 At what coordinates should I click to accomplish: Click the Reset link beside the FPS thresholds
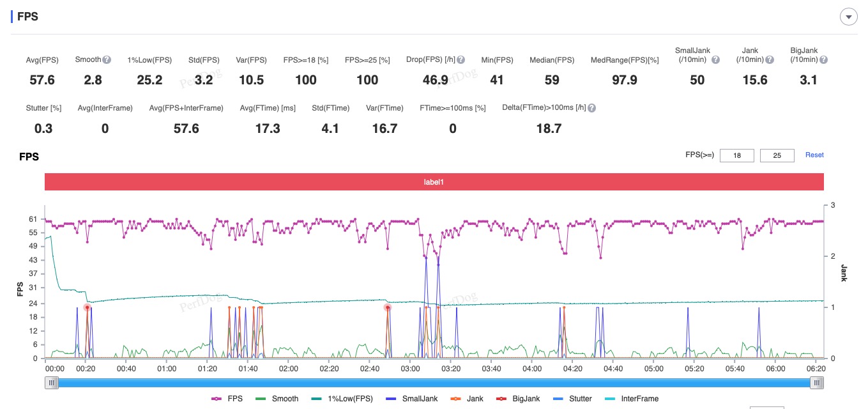pos(814,155)
